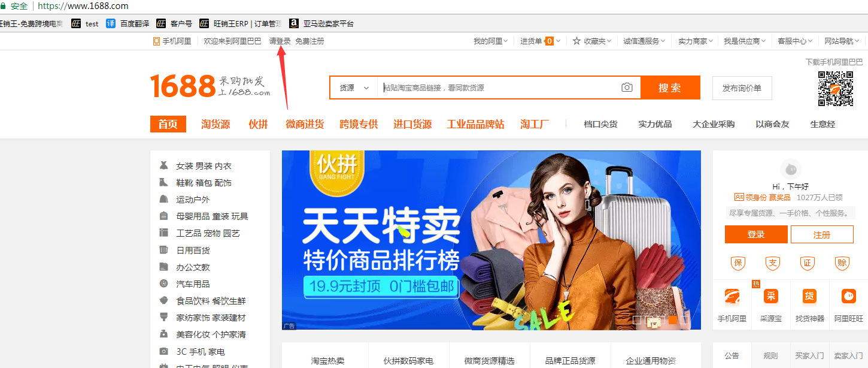Open the 淘宝热卖 section tab
This screenshot has width=868, height=368.
(327, 360)
